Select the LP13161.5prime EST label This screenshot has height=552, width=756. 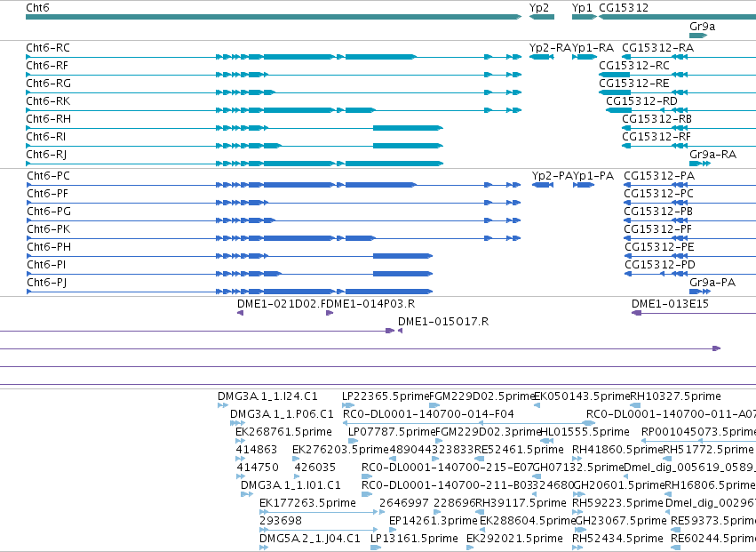(414, 539)
